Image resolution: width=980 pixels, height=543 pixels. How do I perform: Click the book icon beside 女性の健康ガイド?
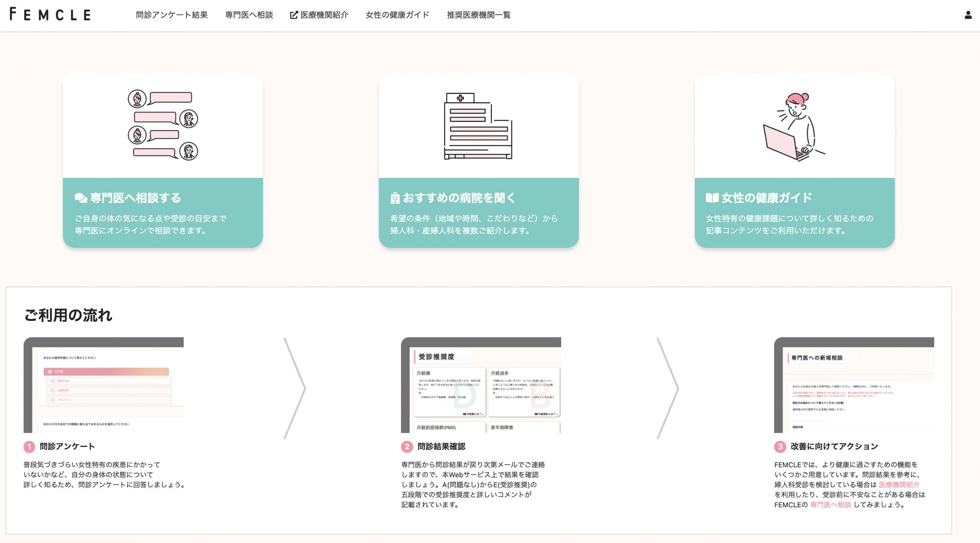point(712,198)
